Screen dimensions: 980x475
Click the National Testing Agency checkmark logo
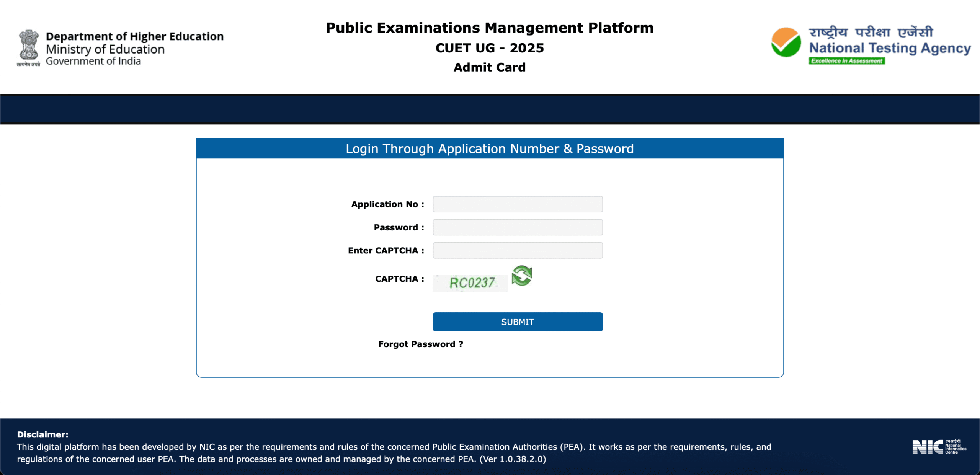click(x=786, y=42)
